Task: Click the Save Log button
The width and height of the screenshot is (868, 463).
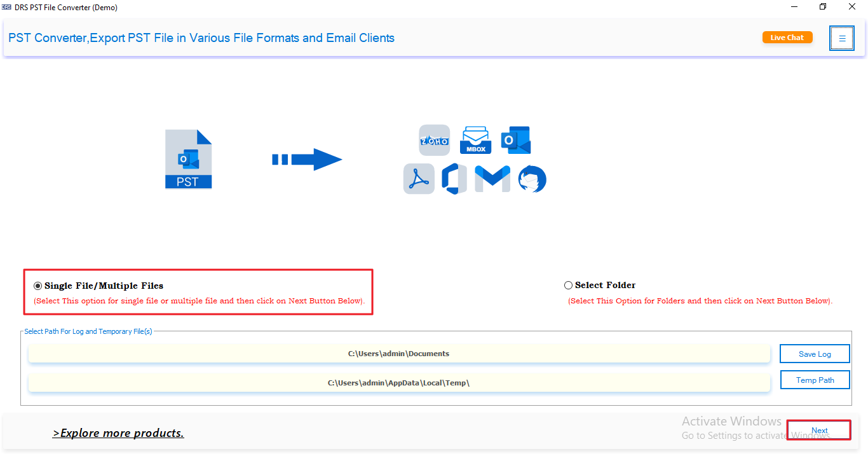Action: pos(815,354)
